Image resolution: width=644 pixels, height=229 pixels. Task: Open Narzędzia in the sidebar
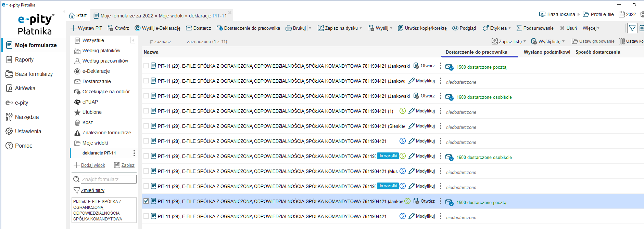click(x=22, y=117)
